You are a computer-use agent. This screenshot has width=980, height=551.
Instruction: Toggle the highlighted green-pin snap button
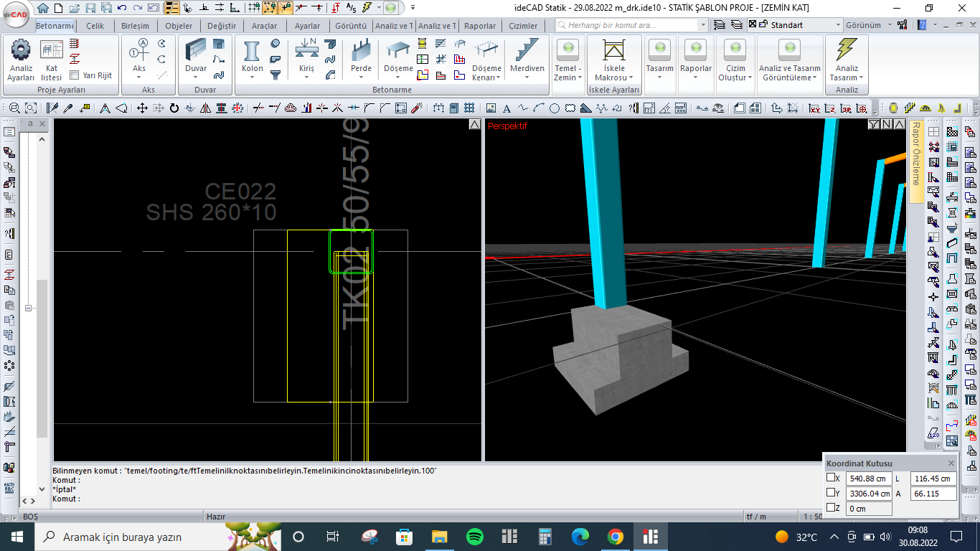click(x=286, y=8)
